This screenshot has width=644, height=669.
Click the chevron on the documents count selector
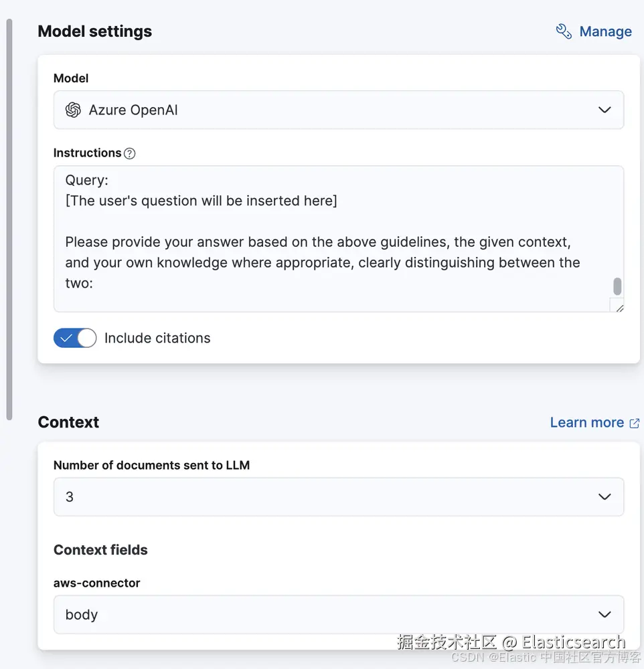pos(605,496)
